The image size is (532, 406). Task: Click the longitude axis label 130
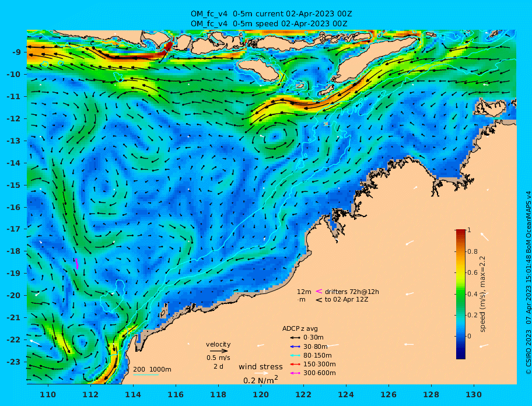[x=474, y=394]
